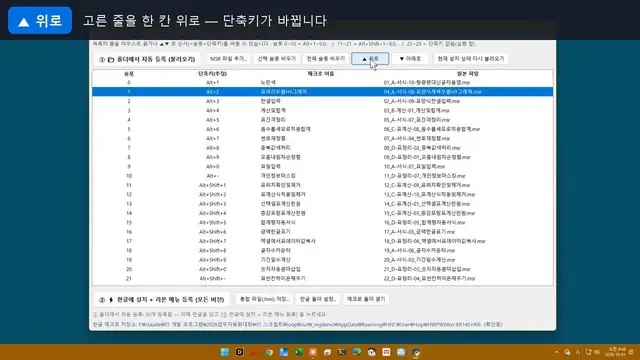Select the row with shortcut 'Alt+Shift+4'

322,213
